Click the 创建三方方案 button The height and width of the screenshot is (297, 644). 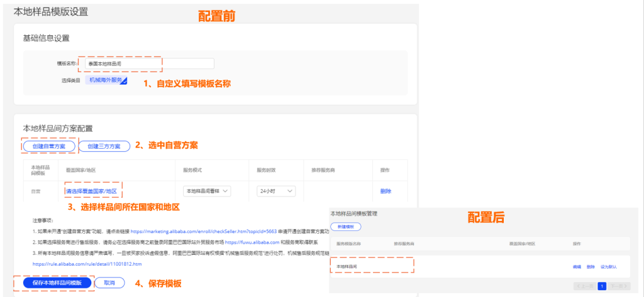click(104, 146)
